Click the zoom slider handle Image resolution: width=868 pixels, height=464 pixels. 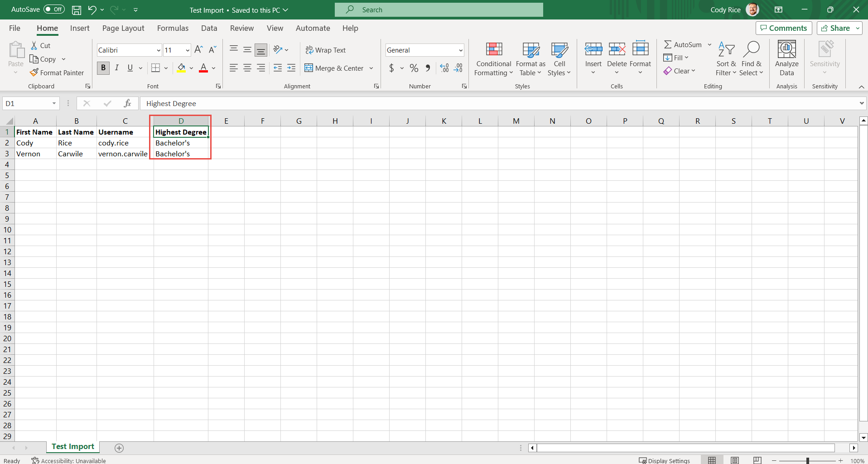808,460
